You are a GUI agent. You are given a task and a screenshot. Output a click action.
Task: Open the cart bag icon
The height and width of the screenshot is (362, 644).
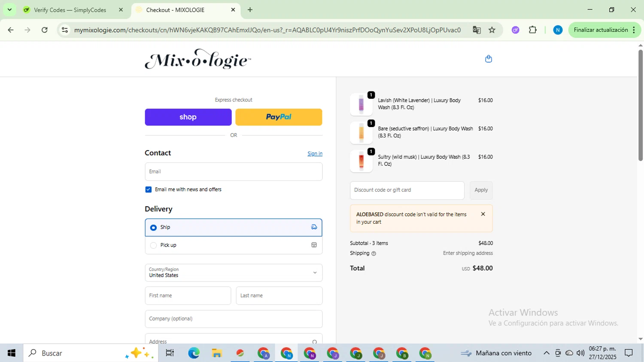(x=488, y=59)
